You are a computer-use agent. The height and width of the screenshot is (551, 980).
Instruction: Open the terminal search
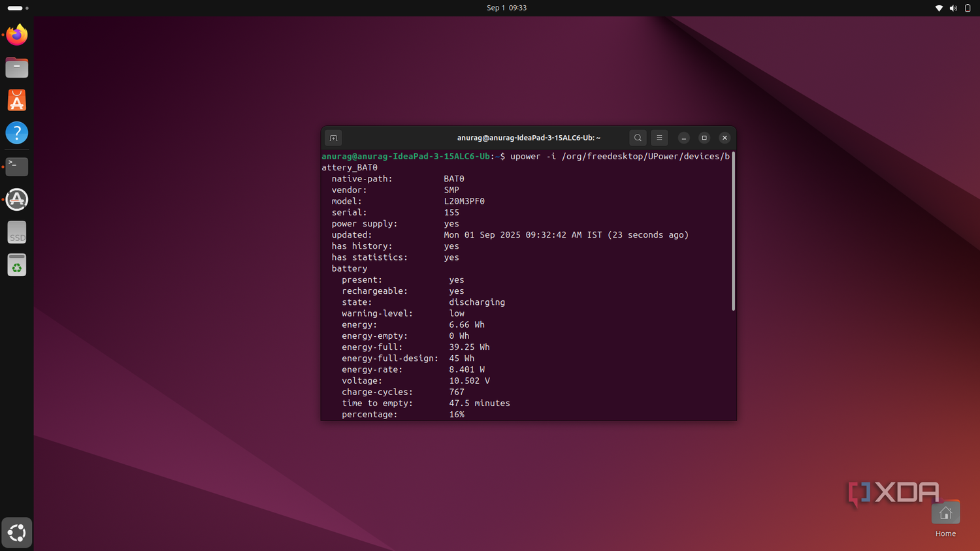tap(638, 138)
